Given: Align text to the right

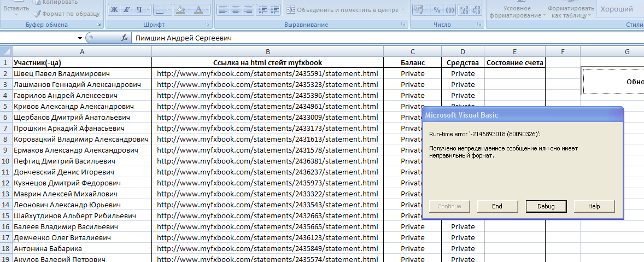Looking at the screenshot, I should pyautogui.click(x=248, y=10).
